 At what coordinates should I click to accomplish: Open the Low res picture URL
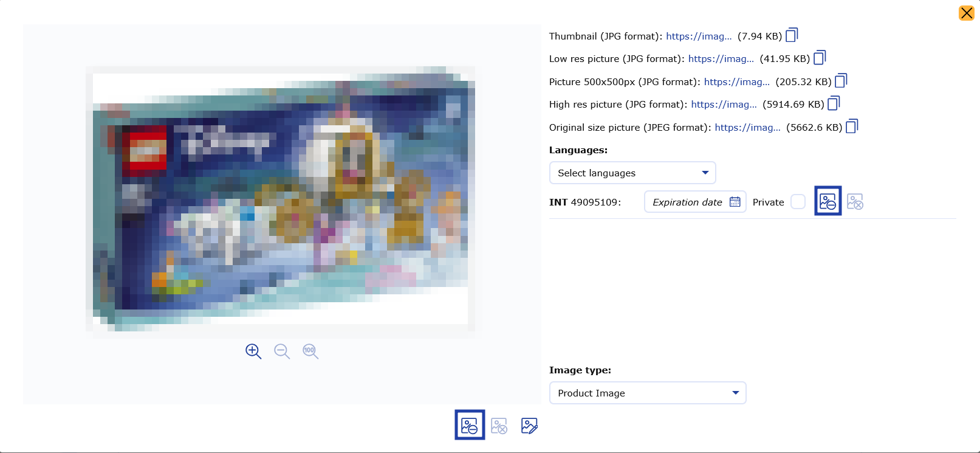[x=721, y=59]
